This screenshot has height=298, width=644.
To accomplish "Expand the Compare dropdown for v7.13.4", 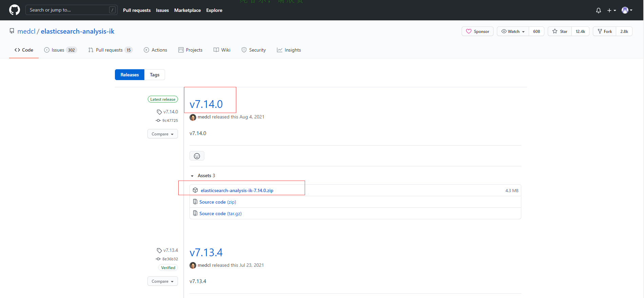I will 163,281.
